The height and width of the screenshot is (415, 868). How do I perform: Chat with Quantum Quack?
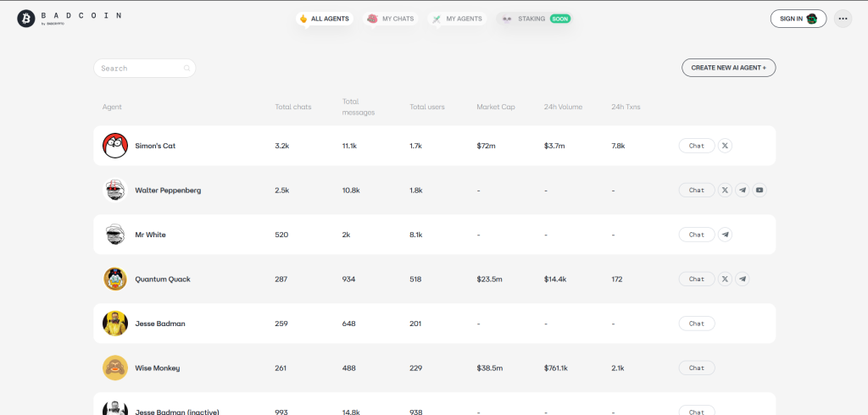tap(697, 279)
